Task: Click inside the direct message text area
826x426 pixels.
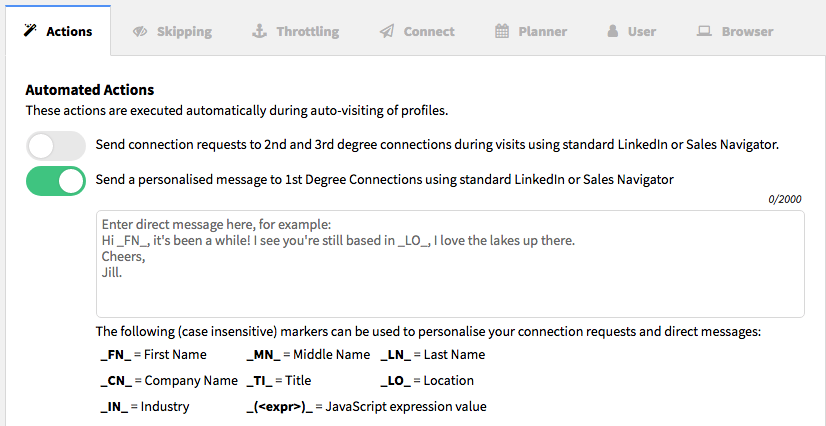Action: (x=450, y=264)
